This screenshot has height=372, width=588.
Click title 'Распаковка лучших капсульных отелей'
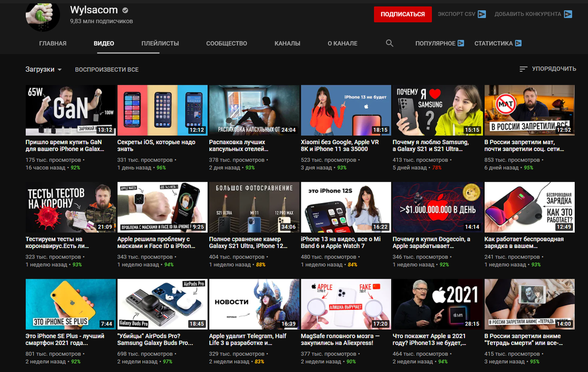coord(239,146)
